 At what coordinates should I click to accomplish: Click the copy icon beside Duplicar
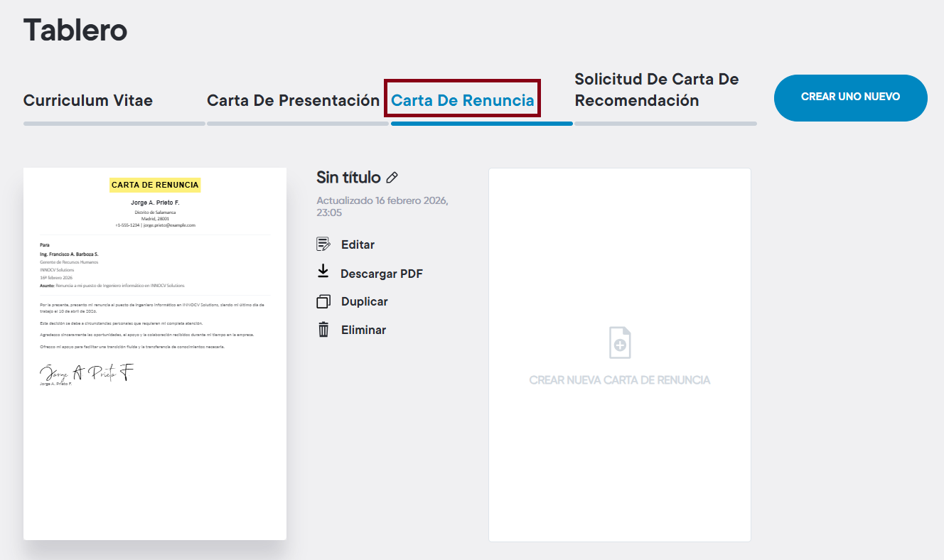pyautogui.click(x=323, y=301)
